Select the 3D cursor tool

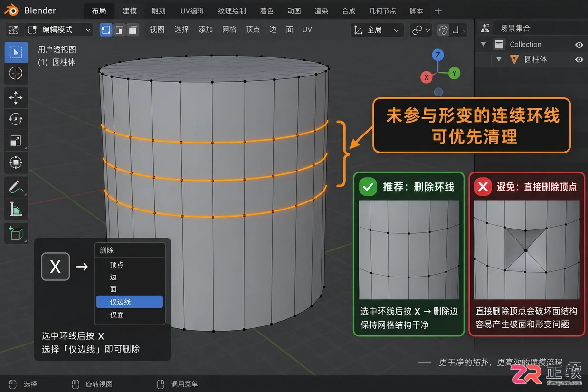click(16, 73)
